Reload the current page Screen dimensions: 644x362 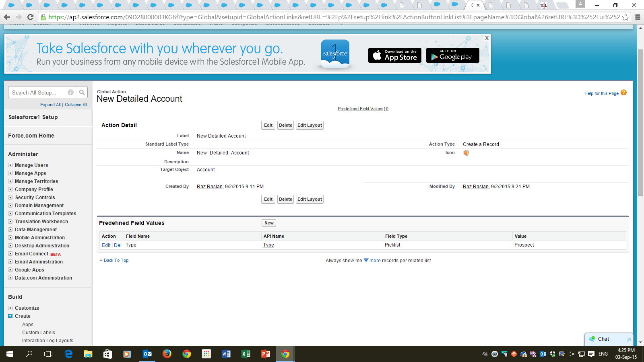pos(30,17)
